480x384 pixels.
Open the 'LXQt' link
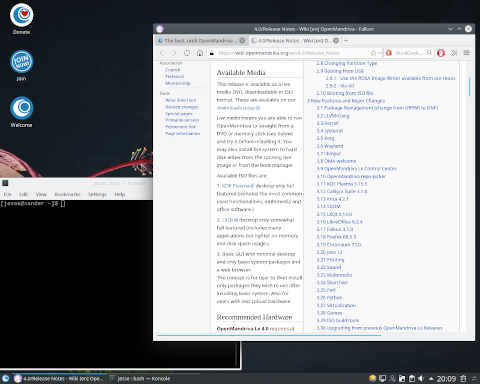tap(230, 220)
